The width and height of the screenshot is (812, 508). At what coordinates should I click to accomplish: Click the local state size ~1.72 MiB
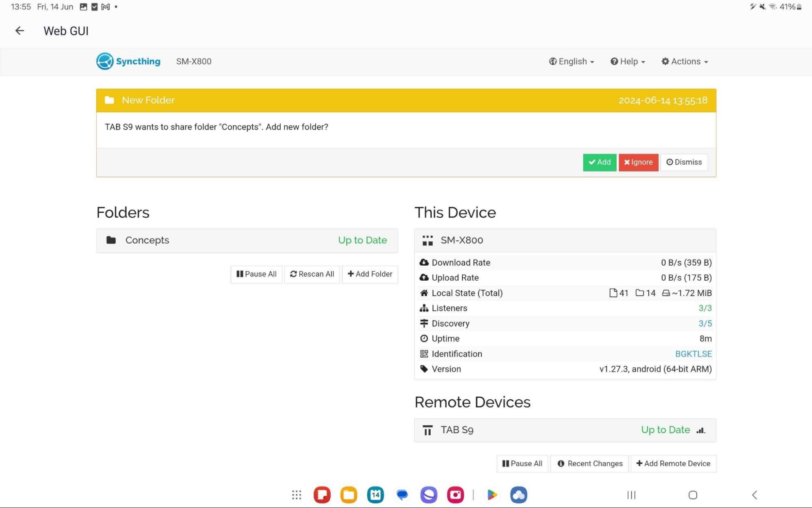tap(687, 293)
